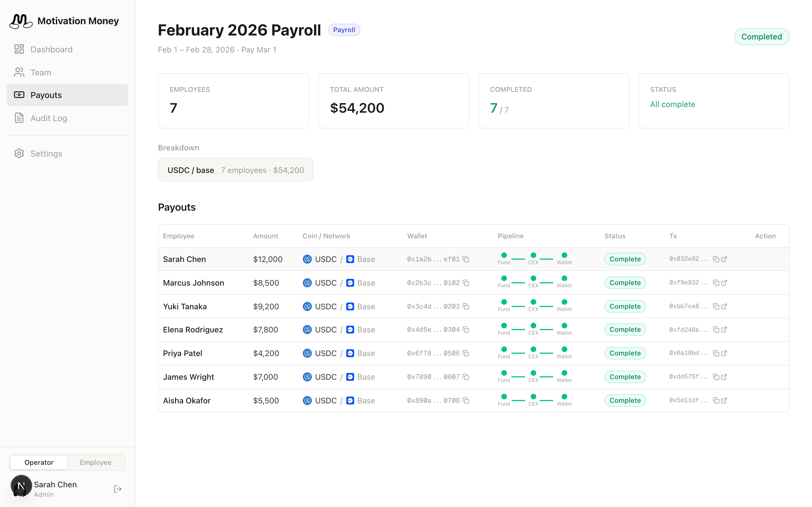Open Priya Patel's transaction external link
The height and width of the screenshot is (507, 812).
click(x=724, y=353)
